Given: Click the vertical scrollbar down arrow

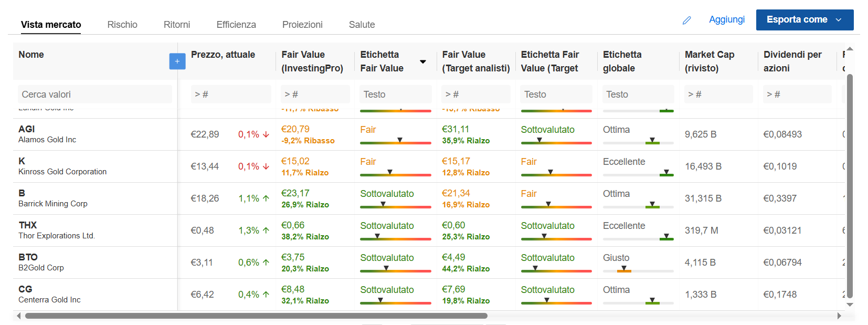Looking at the screenshot, I should (x=850, y=305).
